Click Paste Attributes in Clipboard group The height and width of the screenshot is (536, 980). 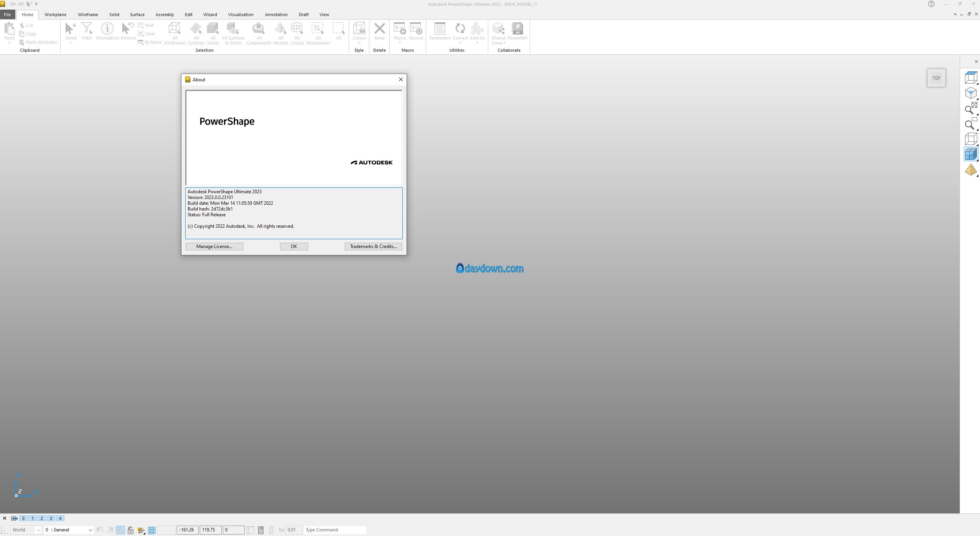(38, 42)
